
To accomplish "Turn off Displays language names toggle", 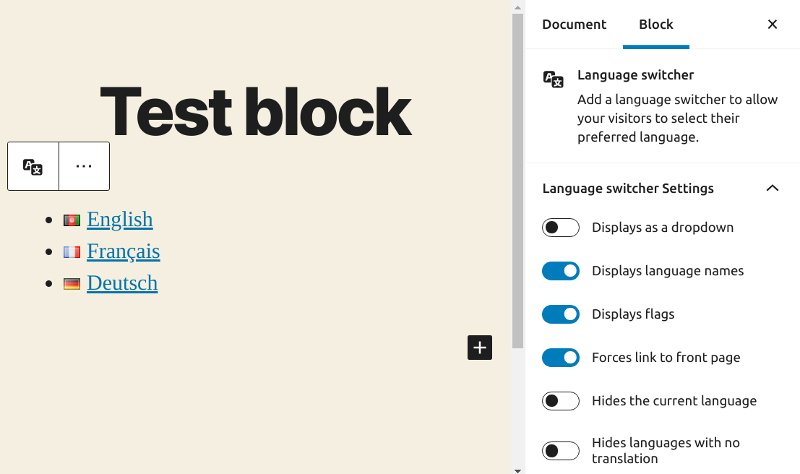I will click(x=561, y=271).
